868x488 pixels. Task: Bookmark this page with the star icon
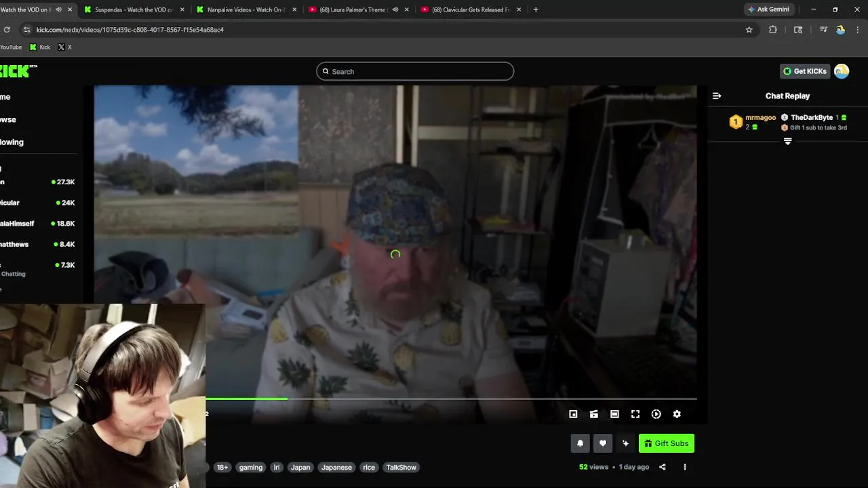pyautogui.click(x=749, y=30)
